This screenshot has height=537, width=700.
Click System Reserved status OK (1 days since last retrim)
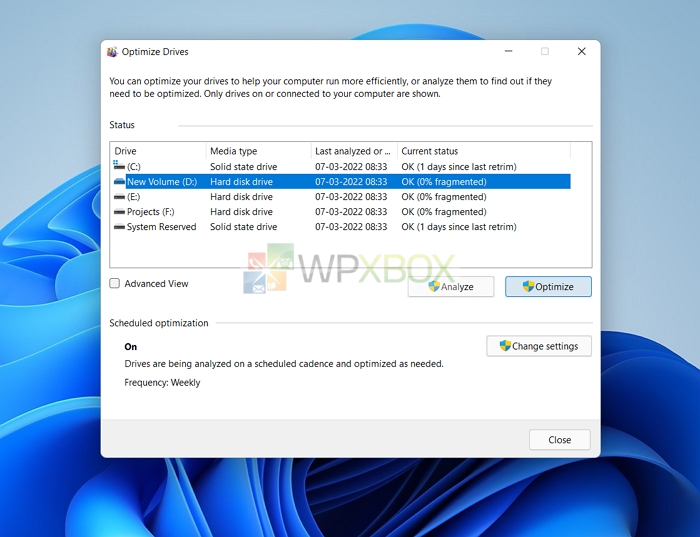459,227
